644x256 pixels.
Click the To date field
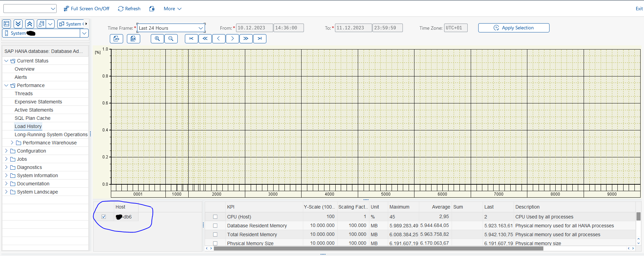point(353,28)
